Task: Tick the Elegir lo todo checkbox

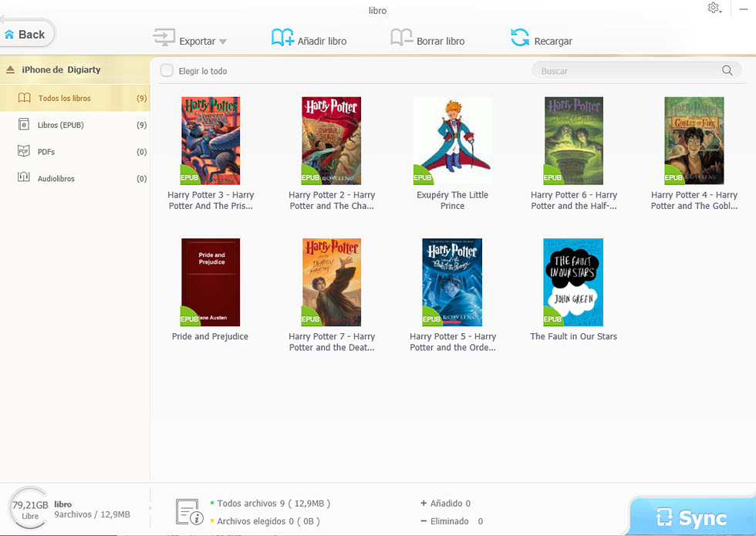Action: pos(167,70)
